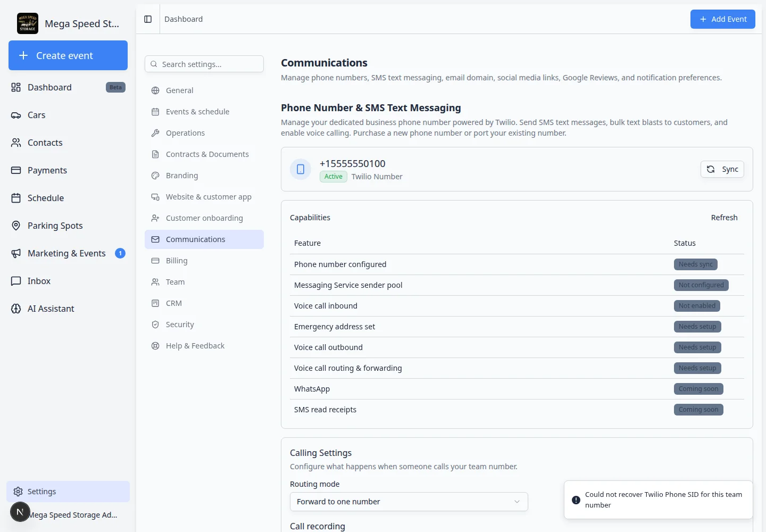Click the Sync button

pos(722,169)
